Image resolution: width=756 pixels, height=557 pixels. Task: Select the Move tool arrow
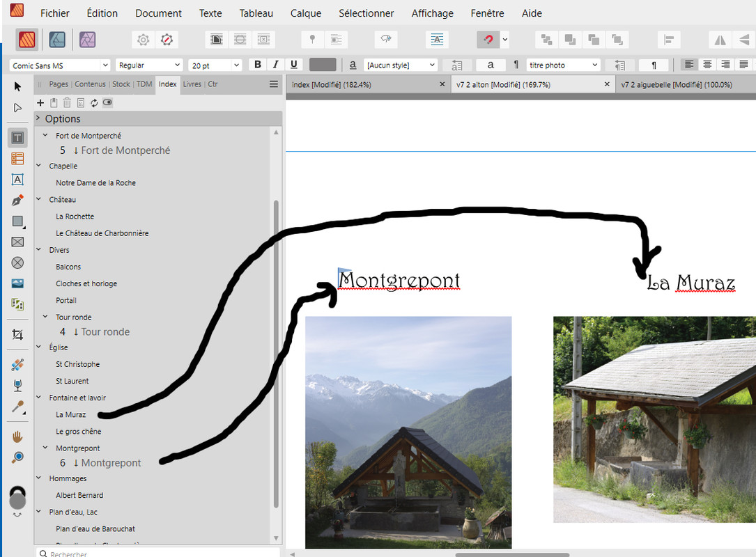[x=18, y=87]
